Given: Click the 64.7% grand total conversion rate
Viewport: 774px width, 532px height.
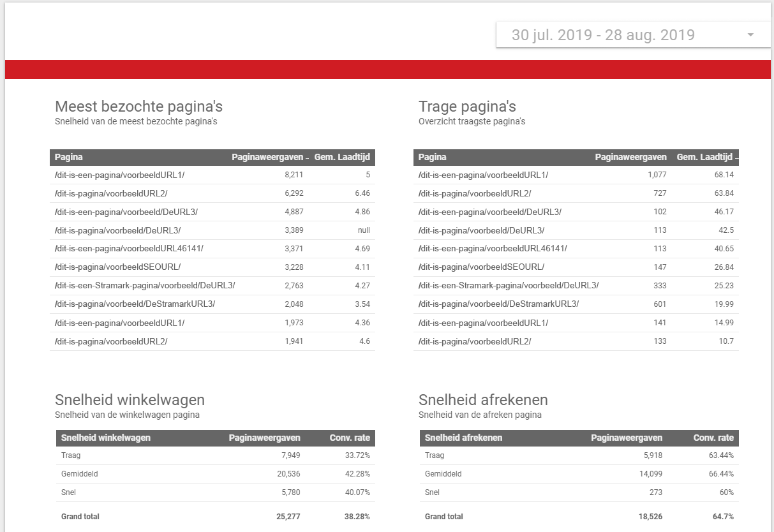Looking at the screenshot, I should tap(723, 517).
